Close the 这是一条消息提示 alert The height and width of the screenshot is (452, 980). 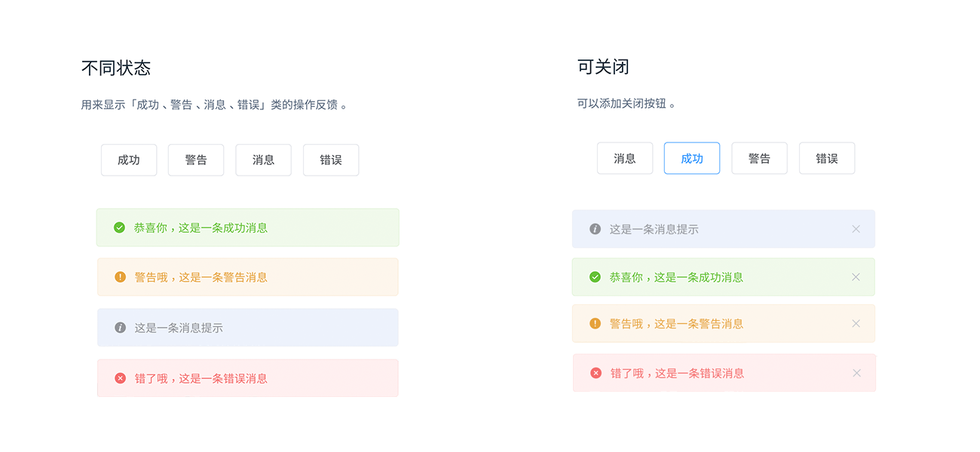tap(856, 229)
